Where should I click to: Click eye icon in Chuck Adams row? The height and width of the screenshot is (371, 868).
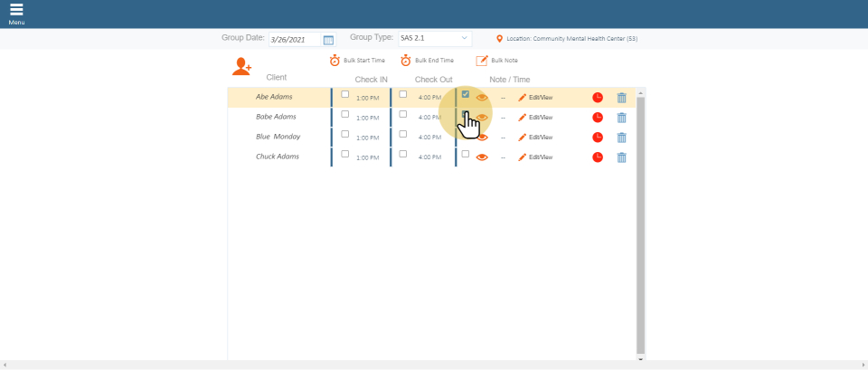[482, 157]
